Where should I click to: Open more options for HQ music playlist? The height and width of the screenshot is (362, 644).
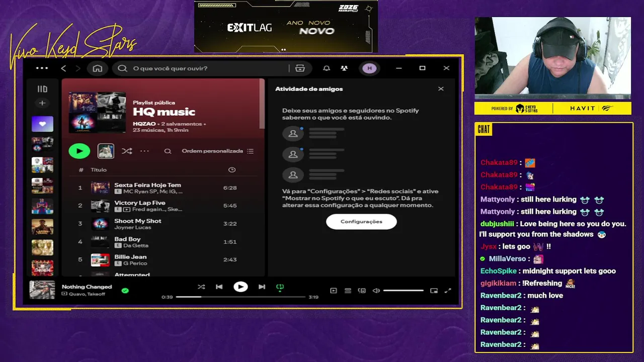(x=144, y=151)
